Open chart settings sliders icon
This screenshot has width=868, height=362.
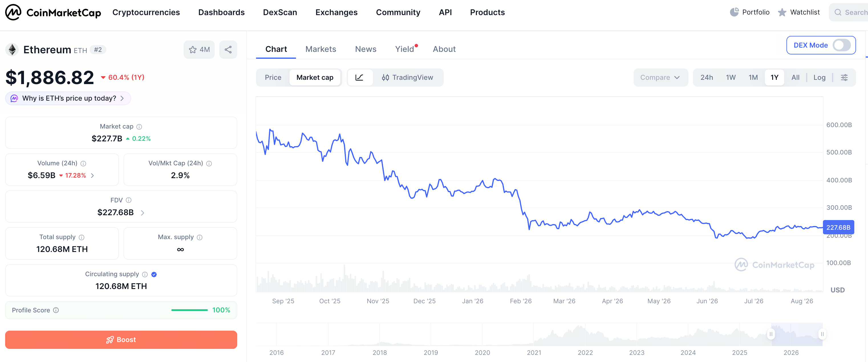coord(844,78)
